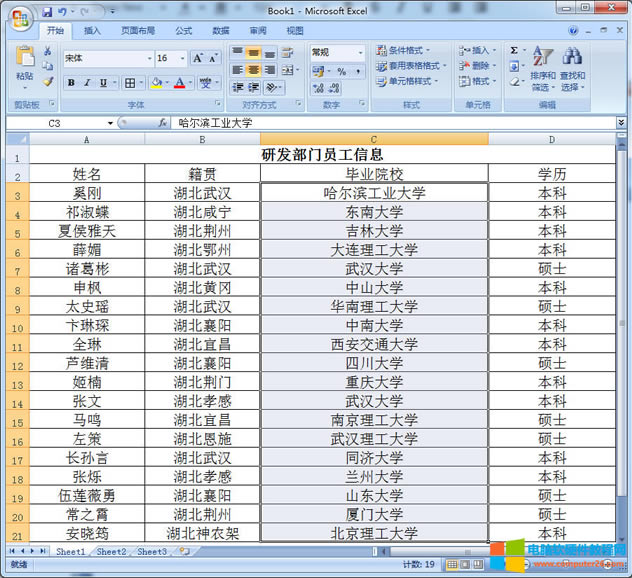
Task: Open the number format dropdown (常规)
Action: pyautogui.click(x=360, y=52)
